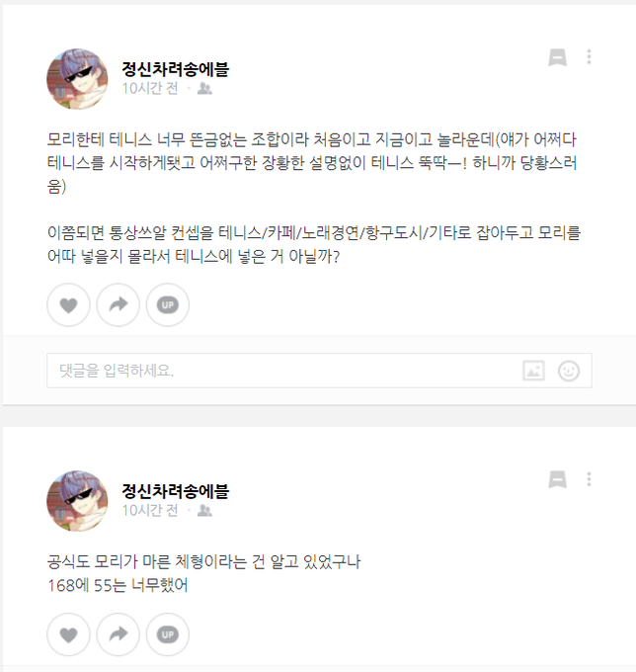Hit the UP button on the 테니스 post
This screenshot has width=636, height=672.
(168, 304)
